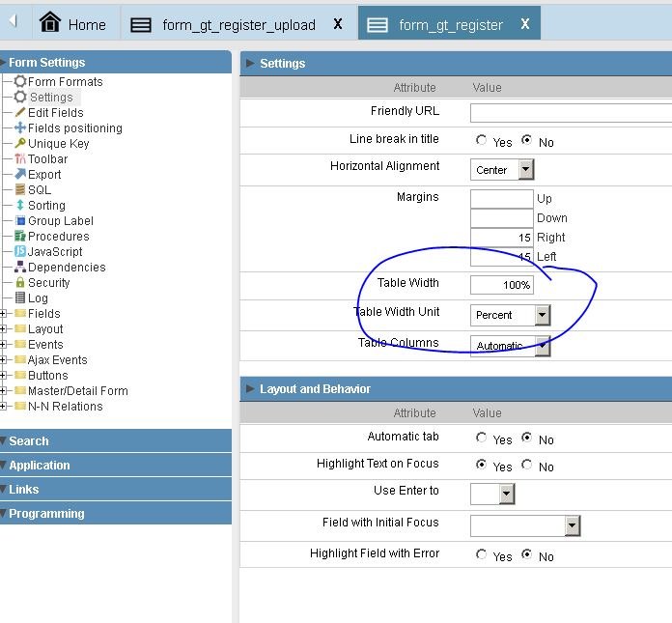Viewport: 672px width, 623px height.
Task: Click the Dependencies hierarchy icon
Action: (20, 267)
